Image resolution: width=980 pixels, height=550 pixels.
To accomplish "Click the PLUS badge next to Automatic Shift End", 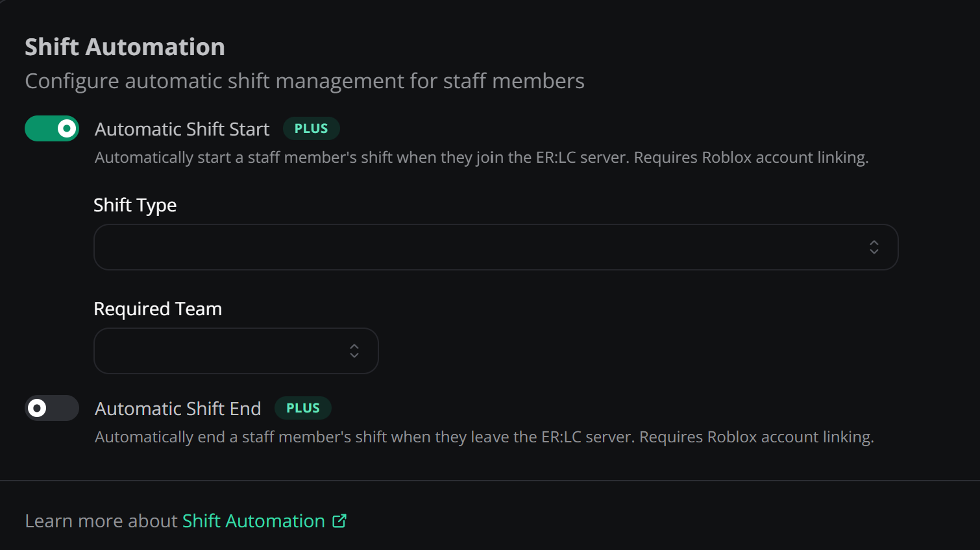I will pyautogui.click(x=302, y=408).
